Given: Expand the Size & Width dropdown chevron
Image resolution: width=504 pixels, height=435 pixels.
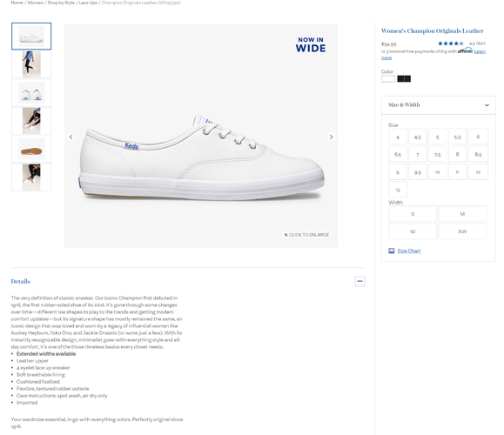Looking at the screenshot, I should pyautogui.click(x=487, y=105).
